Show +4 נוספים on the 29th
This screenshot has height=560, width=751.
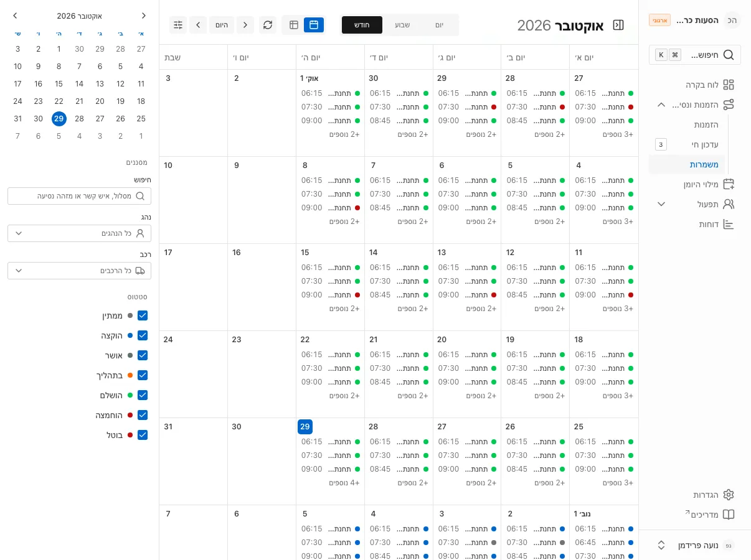tap(344, 483)
